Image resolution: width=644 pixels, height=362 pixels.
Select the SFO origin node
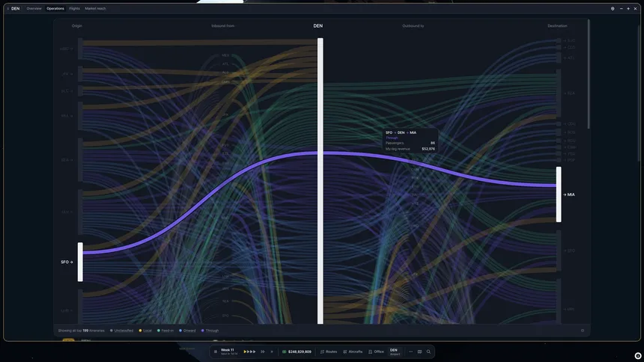80,262
